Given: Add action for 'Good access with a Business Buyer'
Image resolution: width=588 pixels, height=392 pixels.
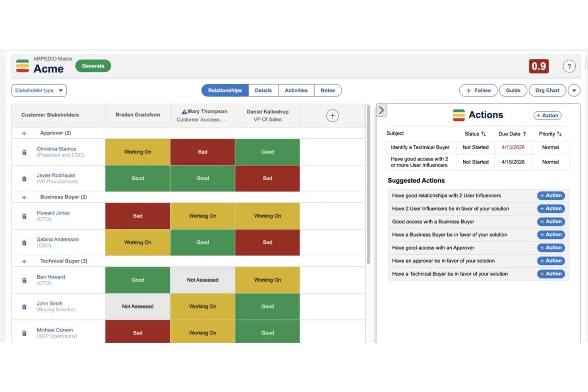Looking at the screenshot, I should click(x=551, y=222).
